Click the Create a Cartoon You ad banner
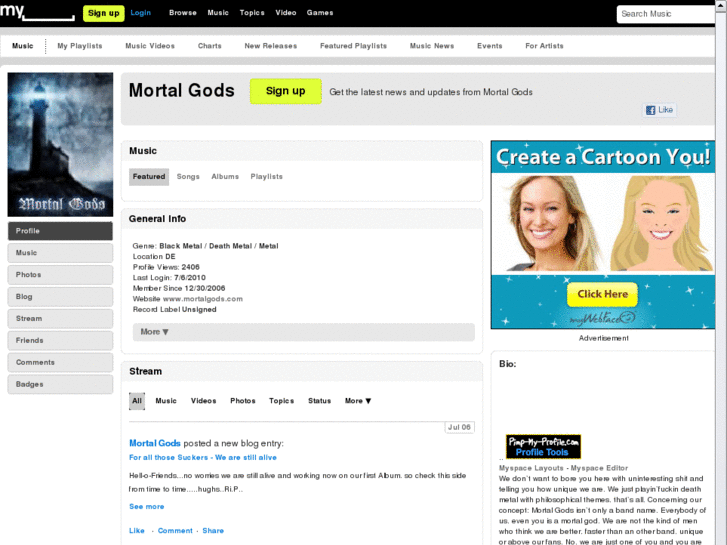The image size is (727, 545). [603, 235]
